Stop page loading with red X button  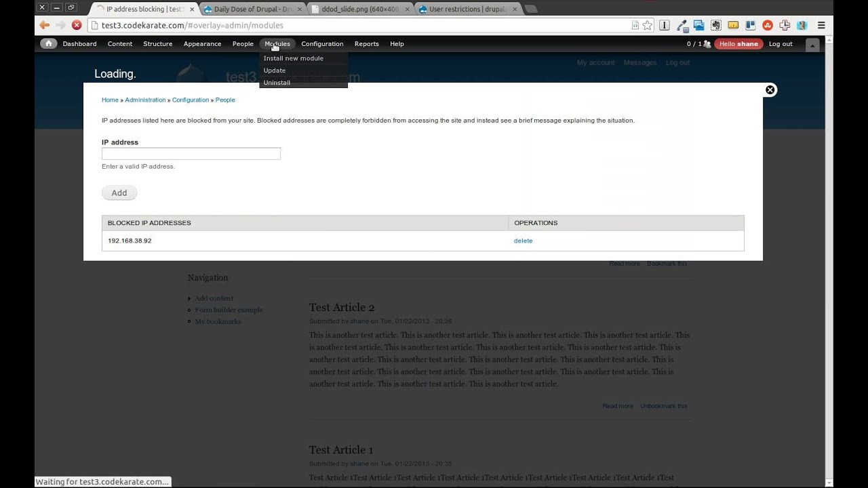click(77, 25)
